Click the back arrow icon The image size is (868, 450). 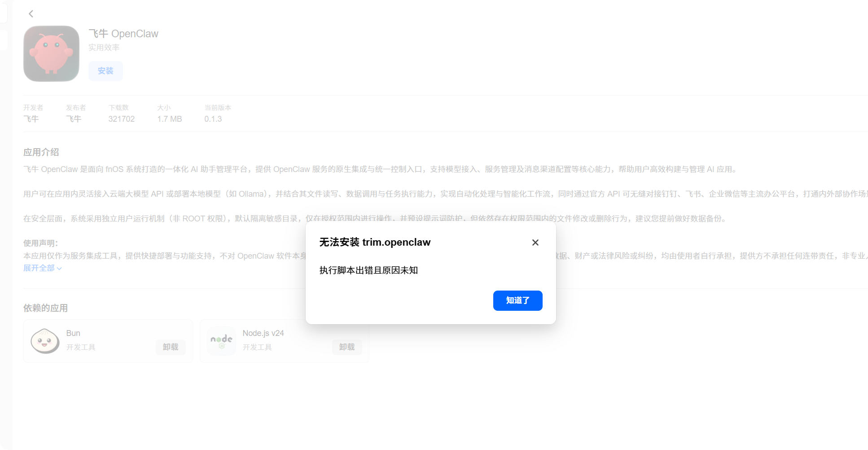(31, 14)
